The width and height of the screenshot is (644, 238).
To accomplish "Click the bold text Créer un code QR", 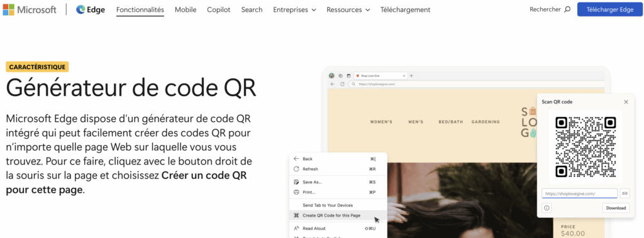I will [204, 176].
